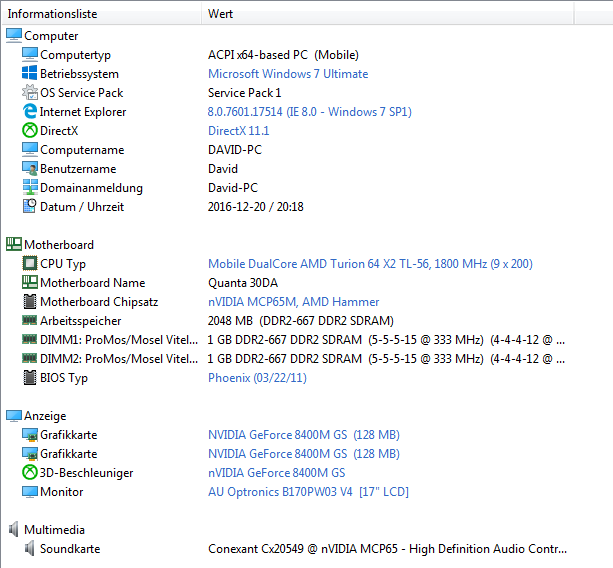Click the DIMM1 memory module icon
The image size is (613, 568).
click(30, 339)
